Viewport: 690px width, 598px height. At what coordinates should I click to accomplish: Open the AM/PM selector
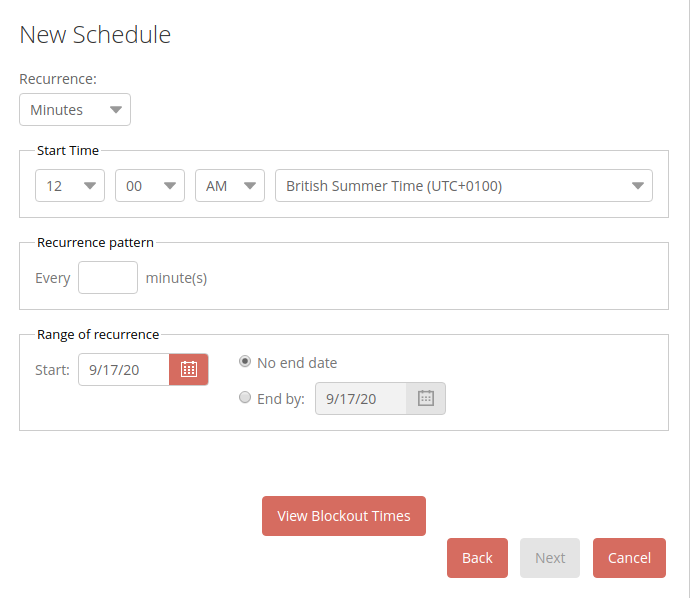pyautogui.click(x=230, y=186)
